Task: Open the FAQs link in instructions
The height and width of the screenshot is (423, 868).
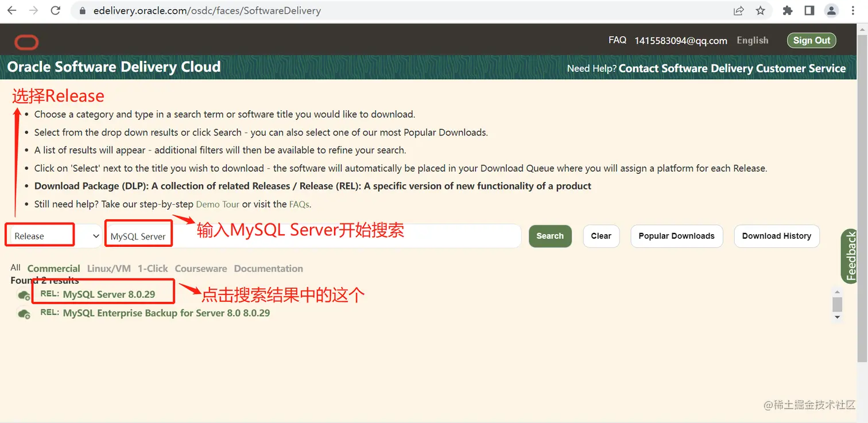Action: coord(299,204)
